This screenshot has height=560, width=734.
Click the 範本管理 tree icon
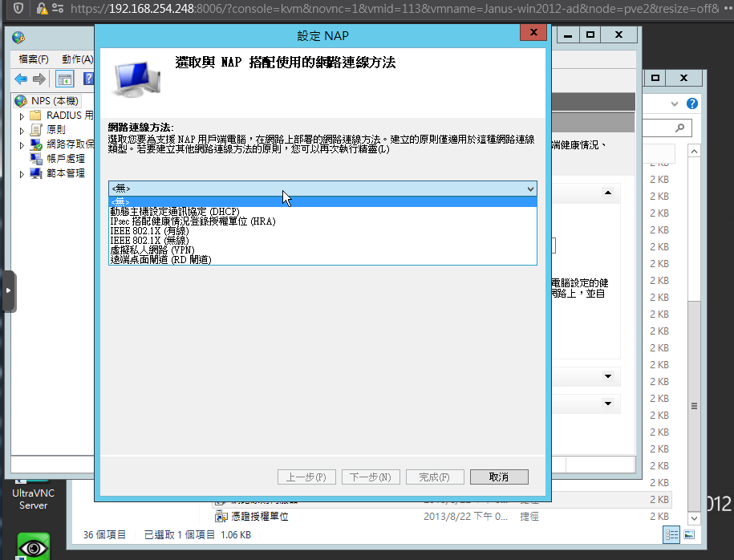[36, 173]
